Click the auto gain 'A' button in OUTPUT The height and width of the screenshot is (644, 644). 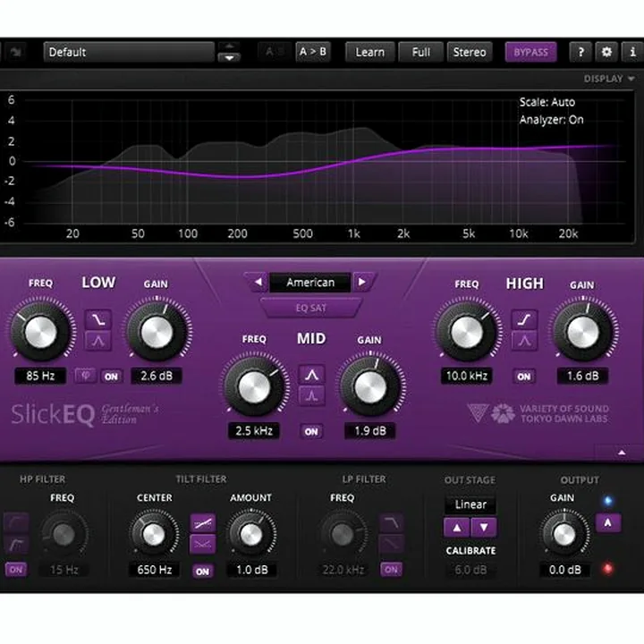click(608, 523)
